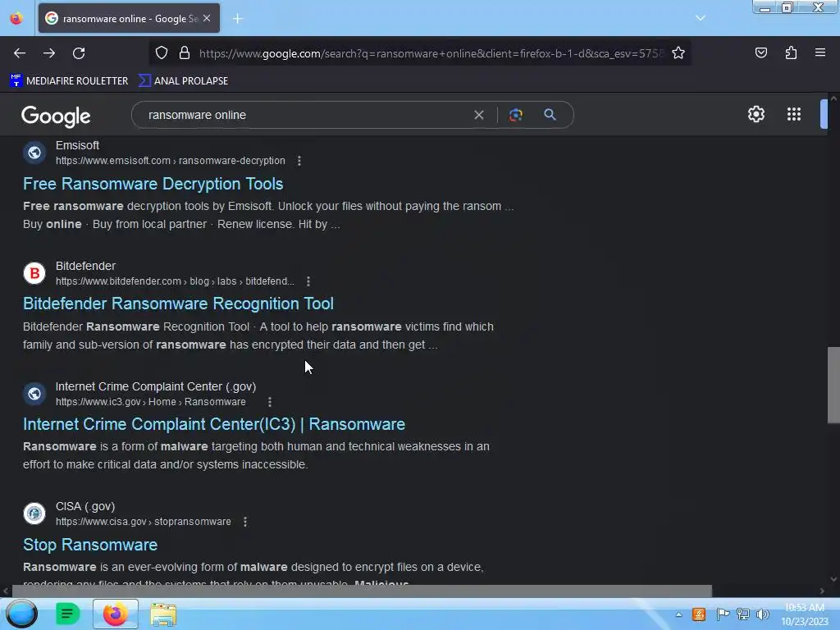The height and width of the screenshot is (630, 840).
Task: Expand the list all tabs chevron
Action: [x=701, y=18]
